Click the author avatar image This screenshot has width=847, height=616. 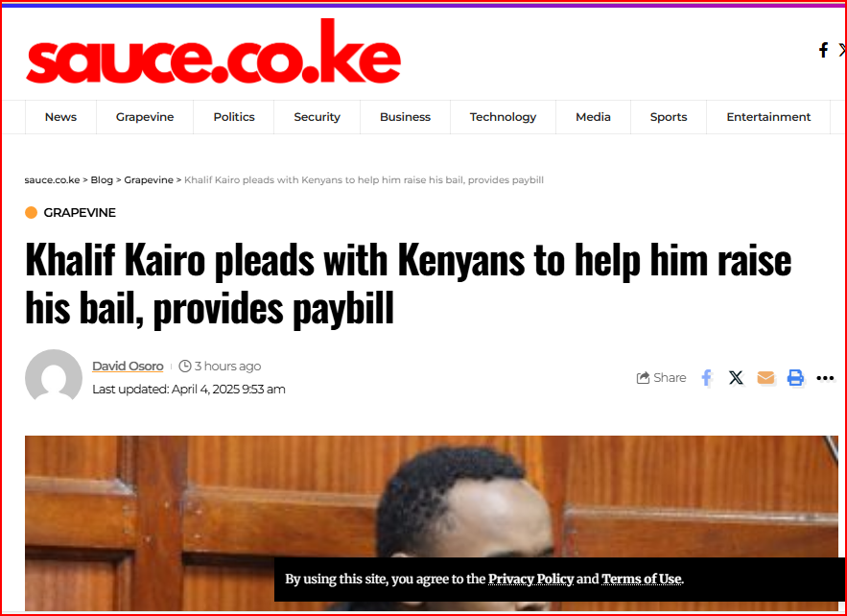click(54, 376)
